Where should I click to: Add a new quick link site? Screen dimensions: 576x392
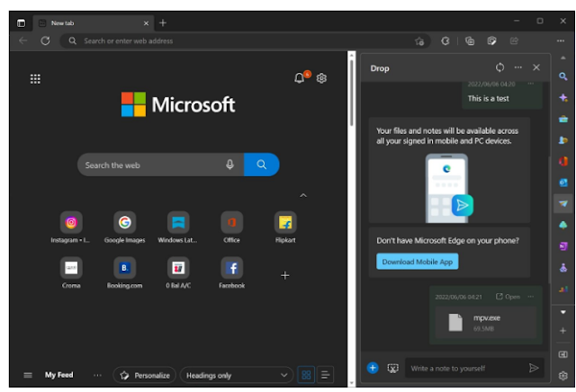point(285,275)
